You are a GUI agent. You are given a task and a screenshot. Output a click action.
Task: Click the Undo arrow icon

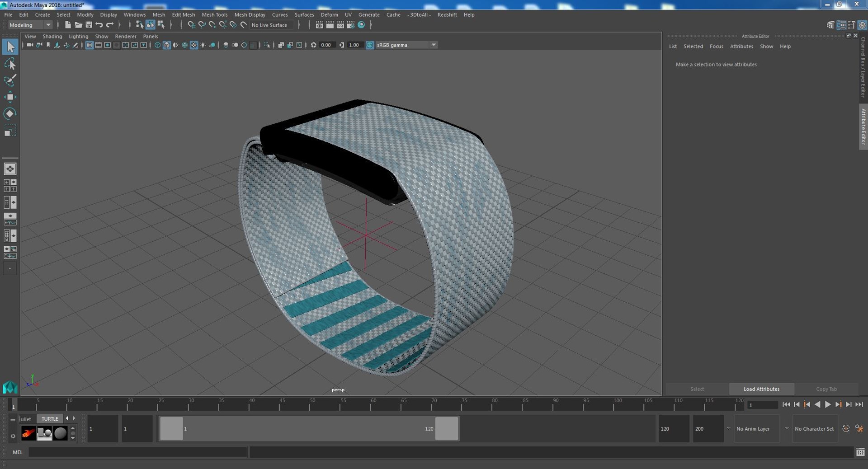pyautogui.click(x=99, y=25)
